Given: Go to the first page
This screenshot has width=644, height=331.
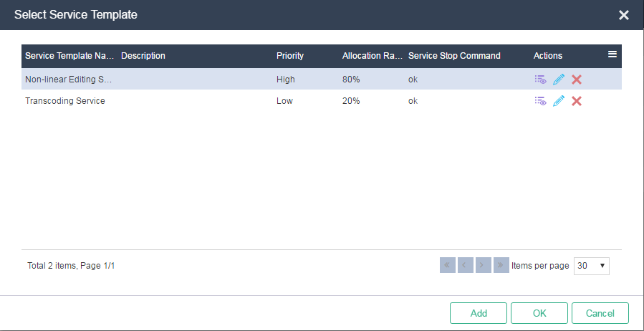Looking at the screenshot, I should [447, 265].
